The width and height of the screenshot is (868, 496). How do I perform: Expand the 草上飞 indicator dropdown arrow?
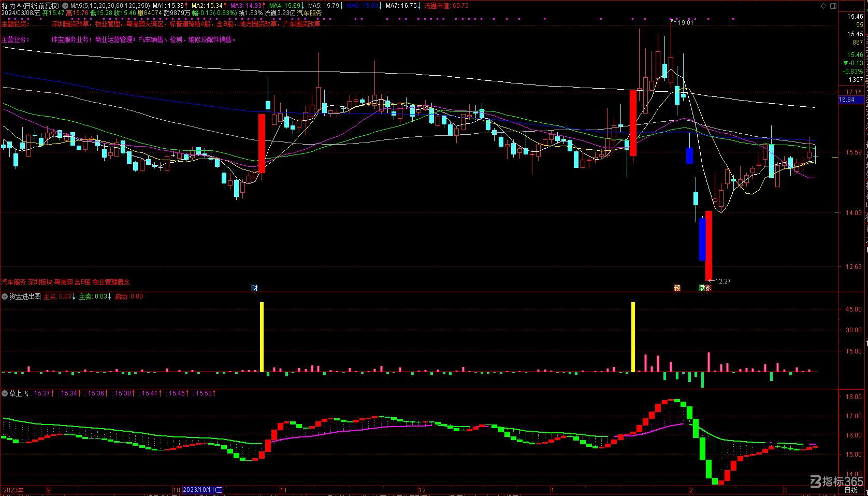point(5,393)
